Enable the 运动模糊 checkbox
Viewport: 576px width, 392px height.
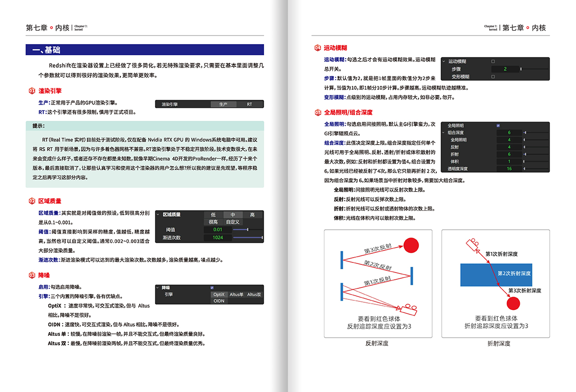(493, 61)
